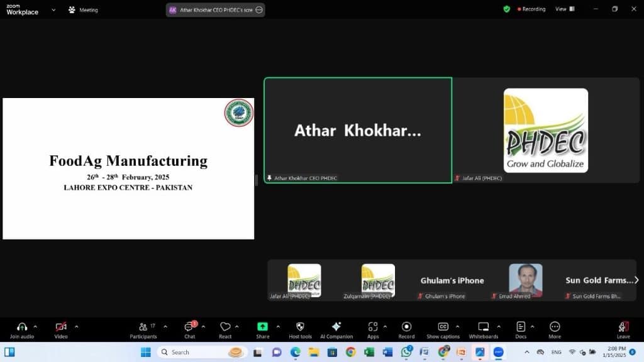Enable Show captions
Viewport: 644px width, 362px height.
click(443, 327)
